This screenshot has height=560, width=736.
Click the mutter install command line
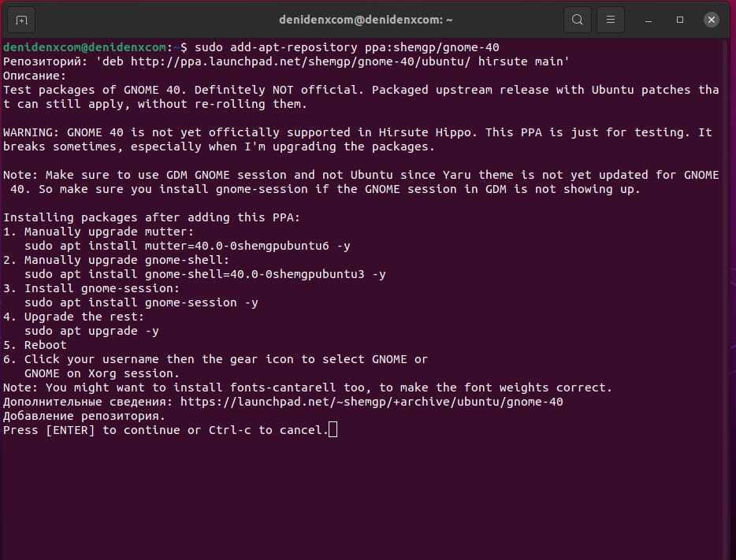[x=188, y=246]
